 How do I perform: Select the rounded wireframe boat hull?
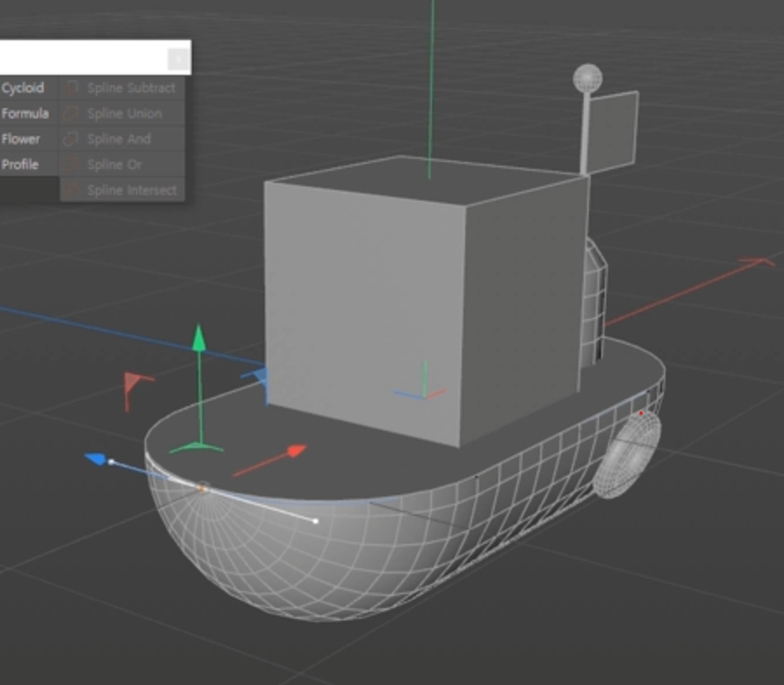[x=320, y=560]
